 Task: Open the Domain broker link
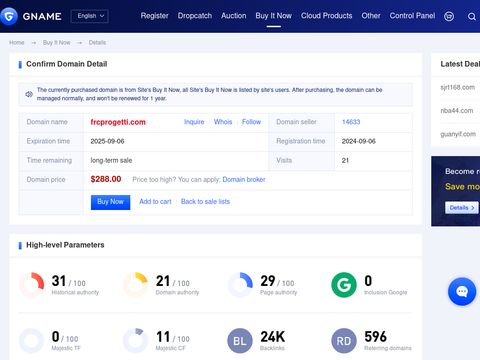point(244,180)
